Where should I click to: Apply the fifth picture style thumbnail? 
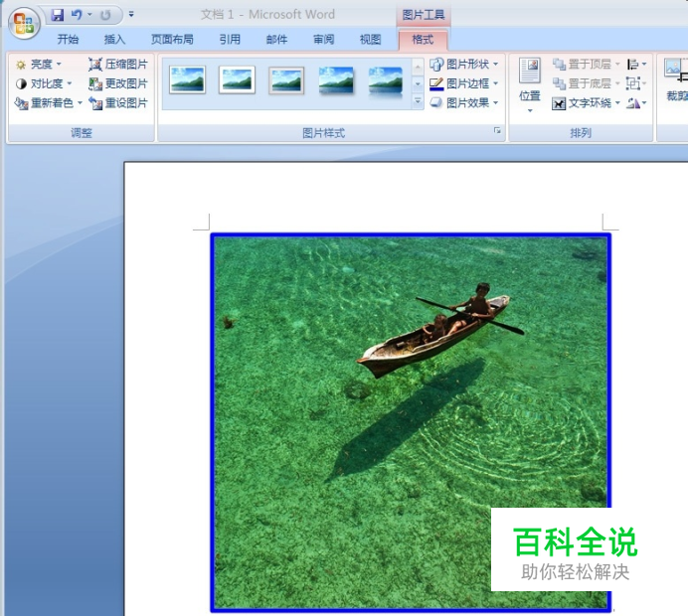[x=386, y=79]
